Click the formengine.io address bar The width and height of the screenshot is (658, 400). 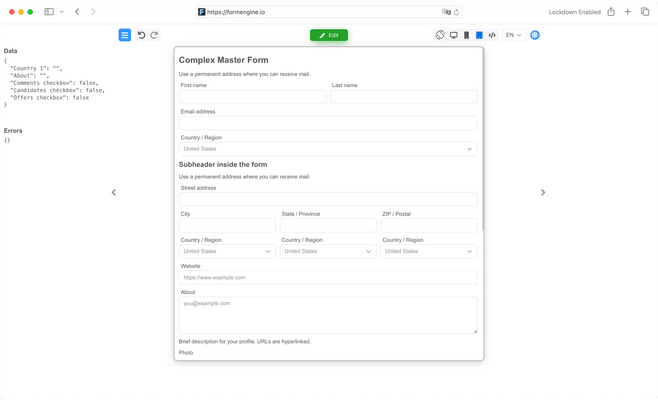point(329,12)
